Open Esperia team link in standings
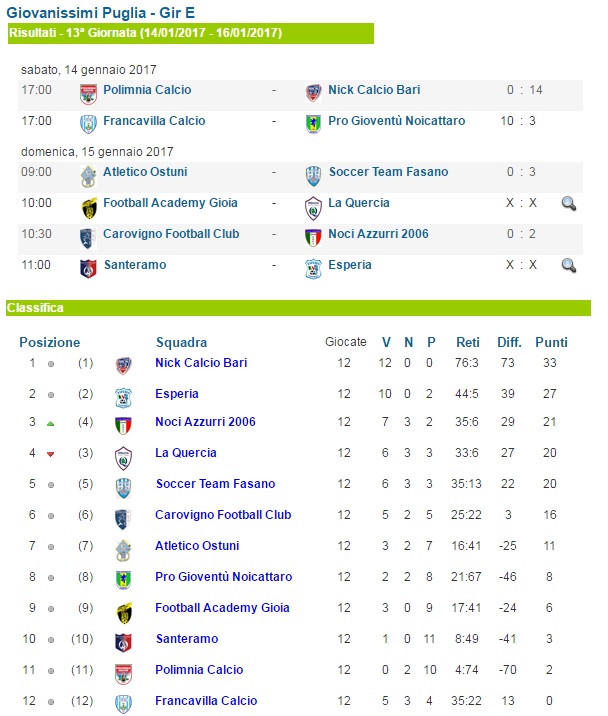This screenshot has height=716, width=608. coord(177,394)
